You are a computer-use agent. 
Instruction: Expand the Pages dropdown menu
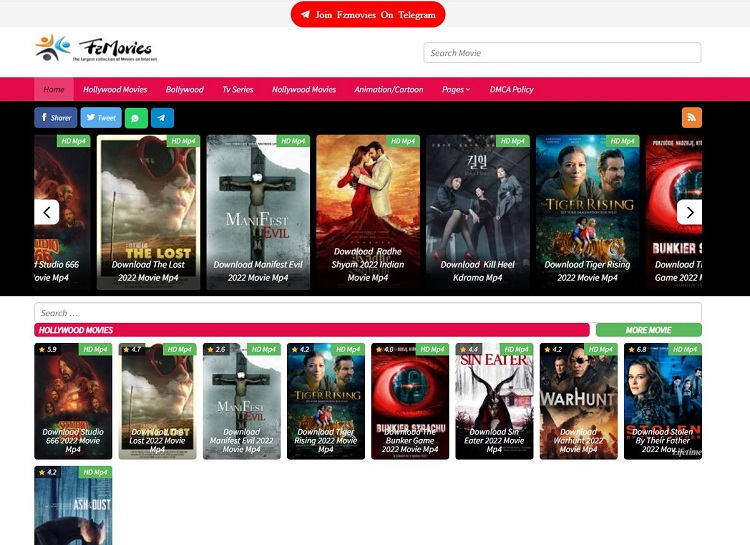pyautogui.click(x=456, y=89)
